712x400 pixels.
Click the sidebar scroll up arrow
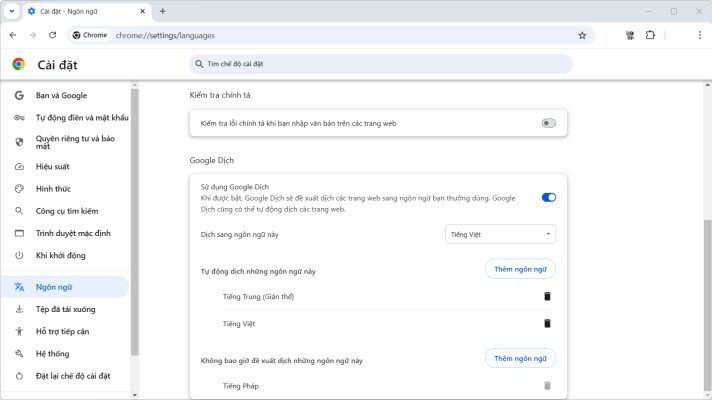pos(134,85)
